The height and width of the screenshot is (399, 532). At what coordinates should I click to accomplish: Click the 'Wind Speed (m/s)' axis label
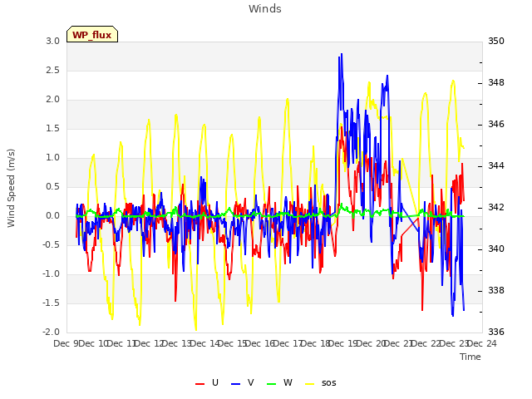(11, 188)
